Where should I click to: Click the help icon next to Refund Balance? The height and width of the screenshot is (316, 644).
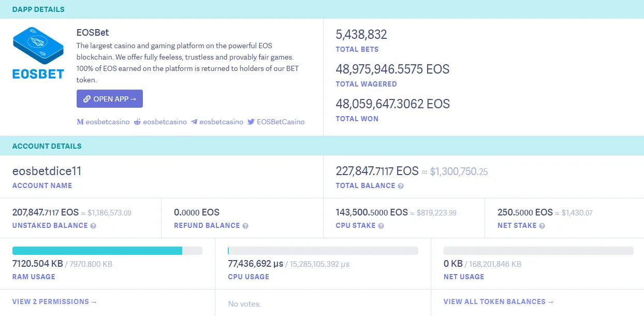pos(245,226)
